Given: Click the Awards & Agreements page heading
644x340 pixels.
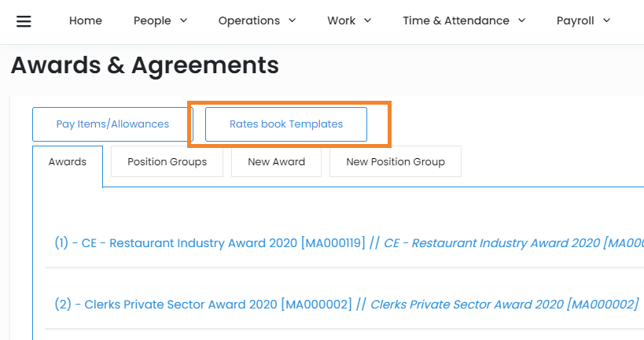Looking at the screenshot, I should [x=145, y=65].
